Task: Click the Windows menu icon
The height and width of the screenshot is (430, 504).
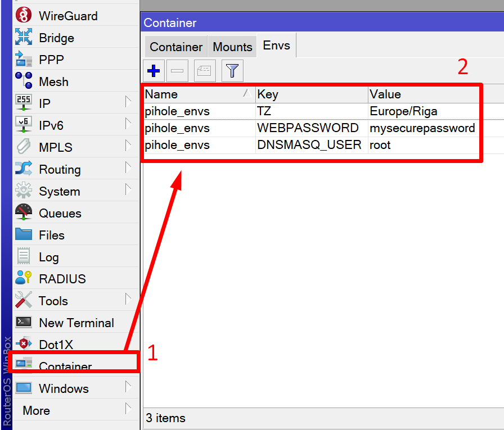Action: pos(24,388)
